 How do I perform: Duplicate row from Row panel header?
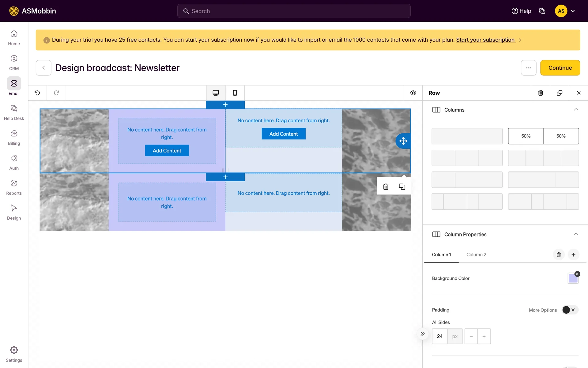560,93
